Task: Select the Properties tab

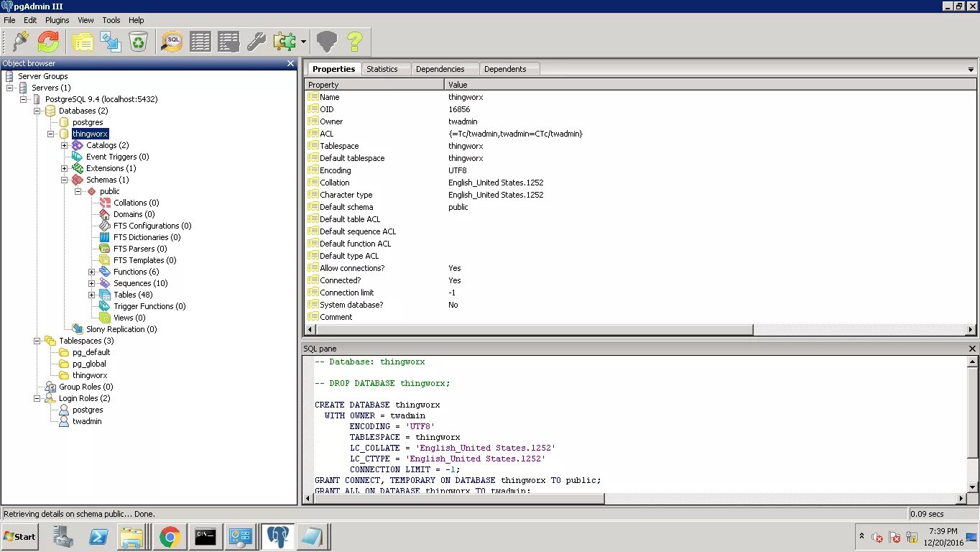Action: [333, 69]
